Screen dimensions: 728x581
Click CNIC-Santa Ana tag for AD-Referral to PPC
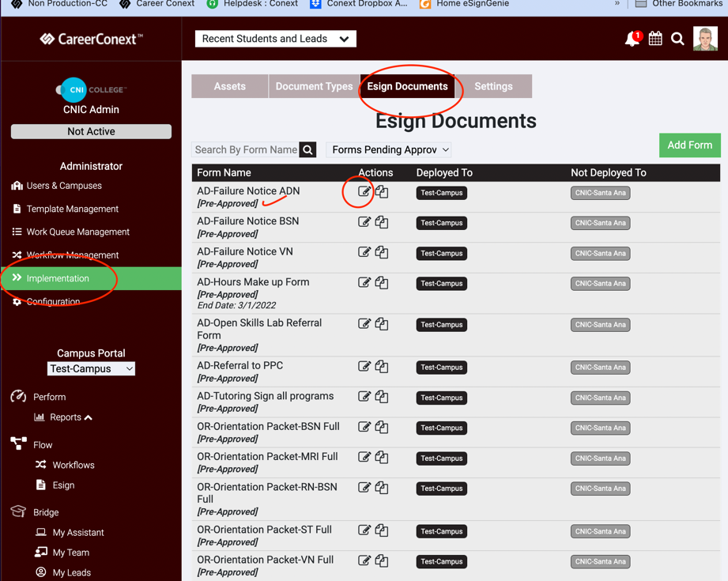tap(600, 368)
